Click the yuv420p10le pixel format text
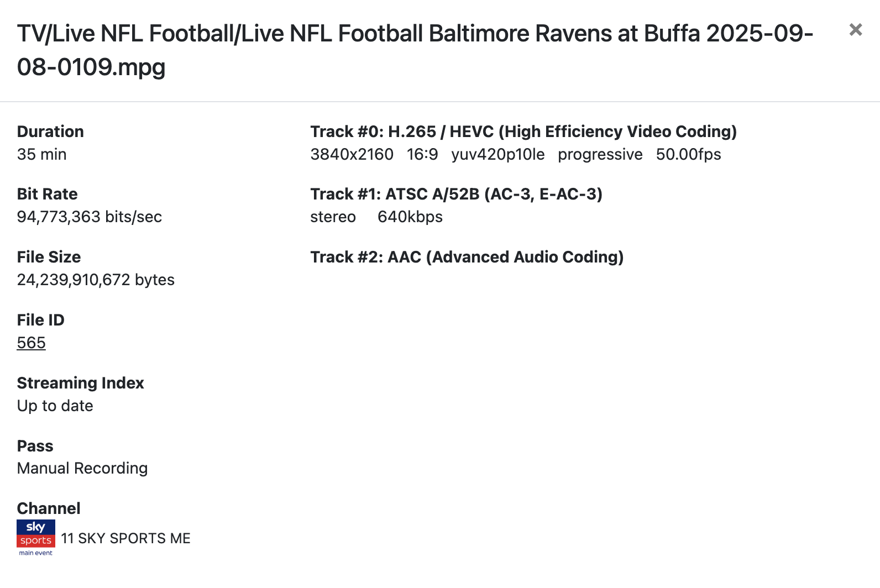Viewport: 880px width, 588px height. (497, 155)
